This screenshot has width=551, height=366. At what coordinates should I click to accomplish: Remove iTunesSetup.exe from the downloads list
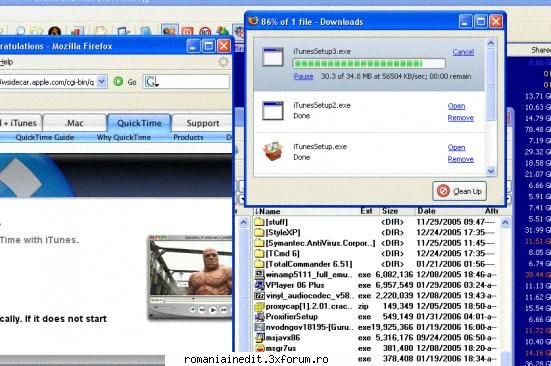[x=461, y=159]
